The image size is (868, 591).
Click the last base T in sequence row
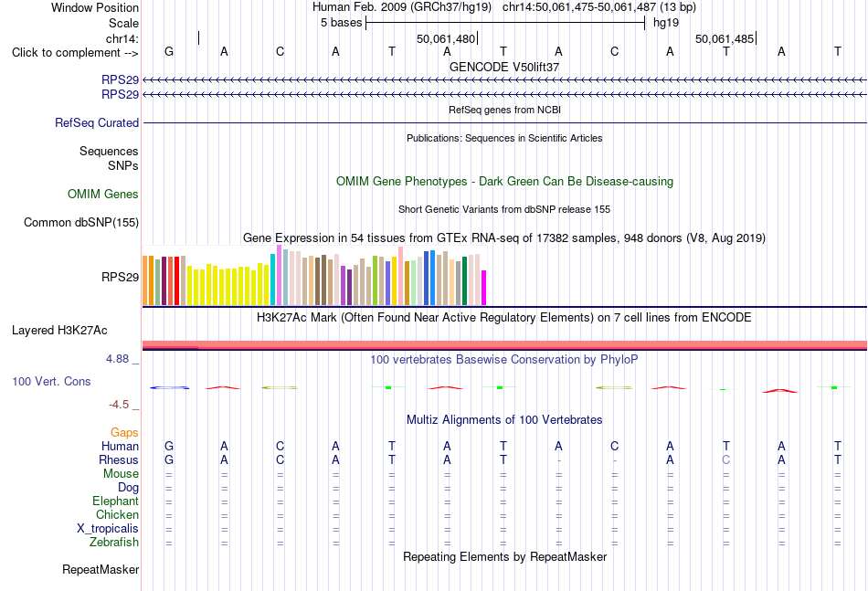tap(838, 52)
